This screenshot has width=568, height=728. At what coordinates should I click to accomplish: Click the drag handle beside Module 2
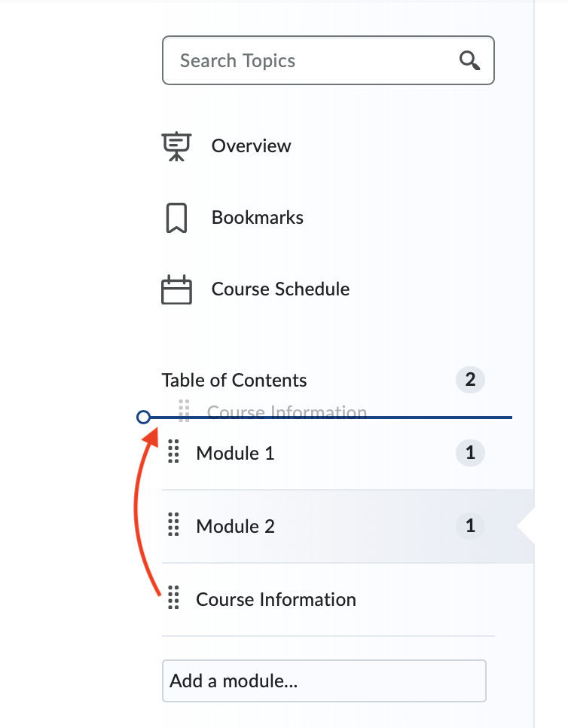[x=173, y=526]
